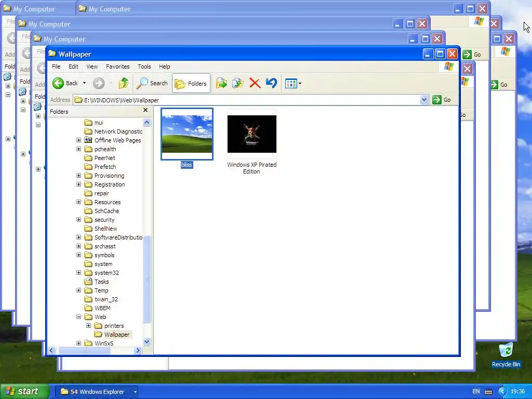Click the greyed Forward arrow icon

click(x=99, y=83)
